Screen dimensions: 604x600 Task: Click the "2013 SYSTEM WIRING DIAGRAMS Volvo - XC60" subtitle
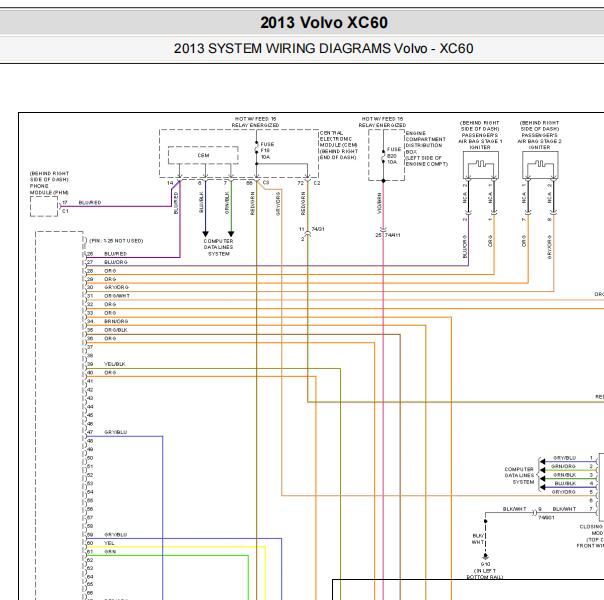pyautogui.click(x=324, y=49)
